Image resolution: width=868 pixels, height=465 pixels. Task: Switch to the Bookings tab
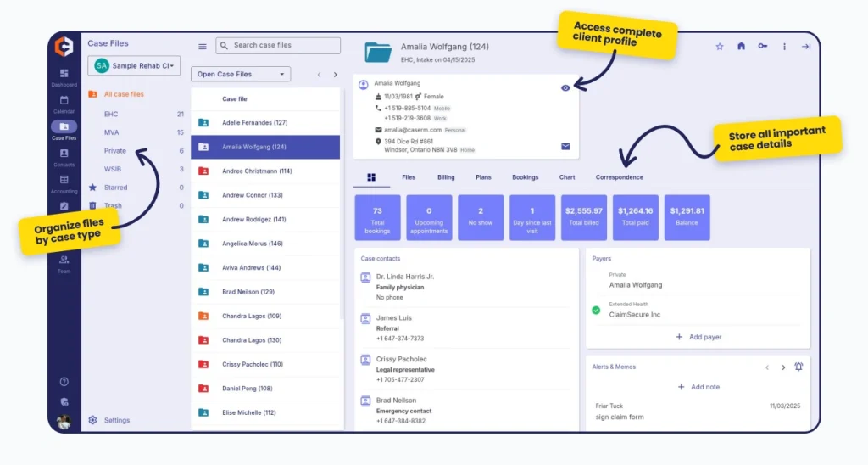click(526, 177)
